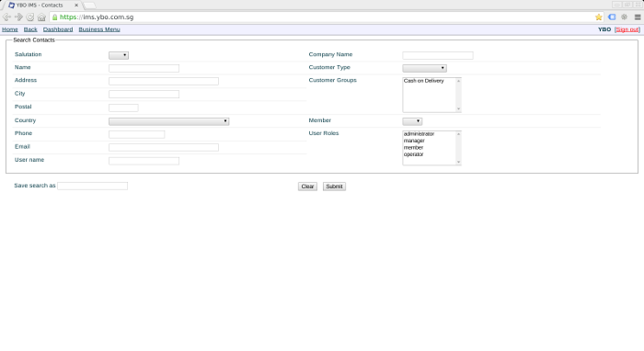
Task: Open the Customer Type dropdown
Action: 424,68
